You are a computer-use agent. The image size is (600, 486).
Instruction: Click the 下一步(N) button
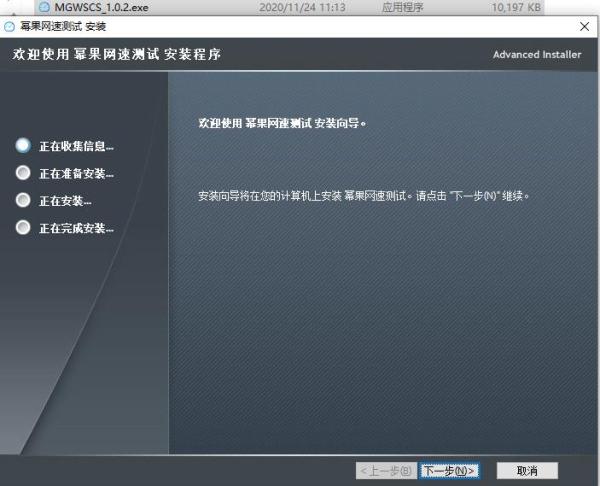[449, 470]
